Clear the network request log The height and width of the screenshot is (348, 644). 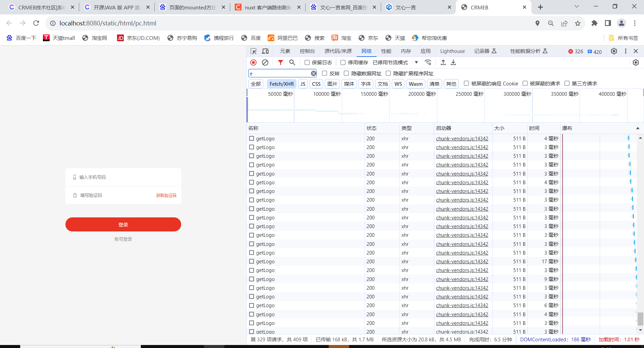pos(265,63)
